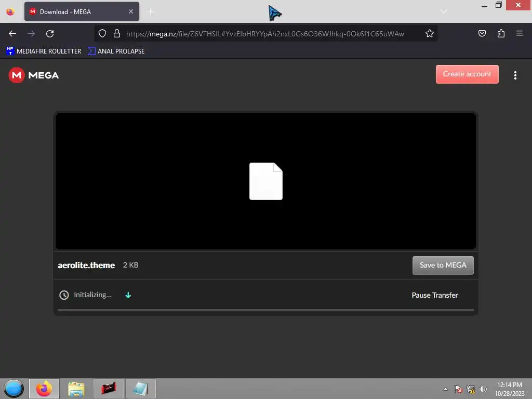Show hidden system tray icons
This screenshot has width=532, height=399.
[445, 389]
